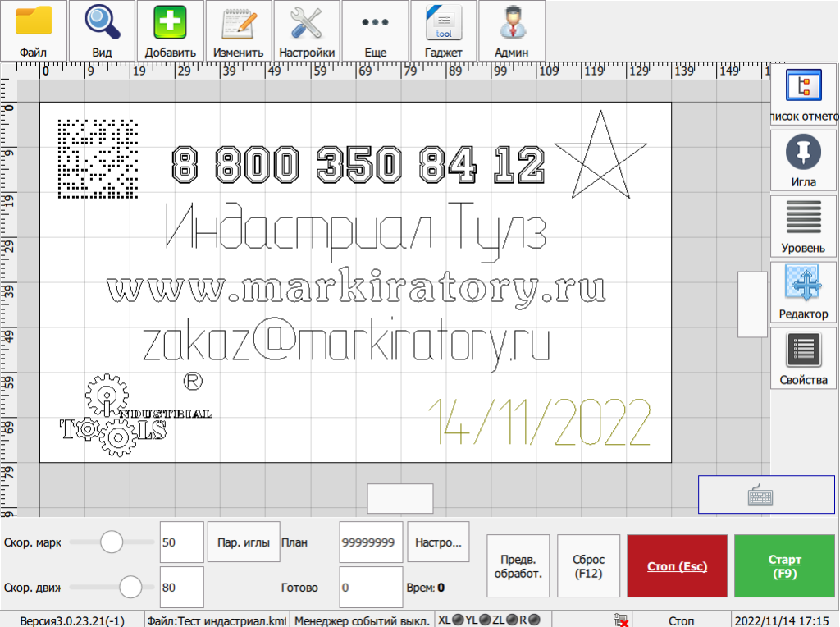Select the Industrial Tools gear logo

point(136,415)
